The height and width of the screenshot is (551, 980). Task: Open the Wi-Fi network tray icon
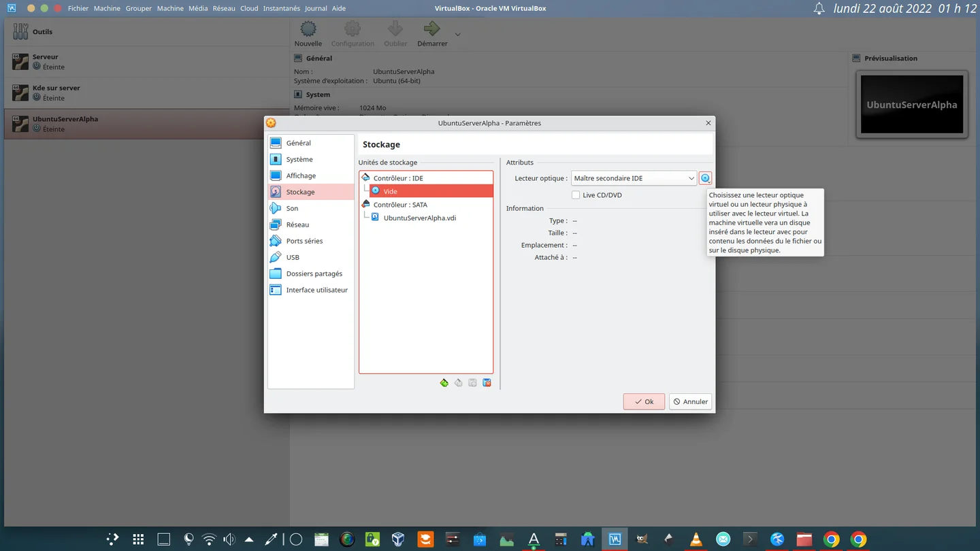click(x=209, y=539)
